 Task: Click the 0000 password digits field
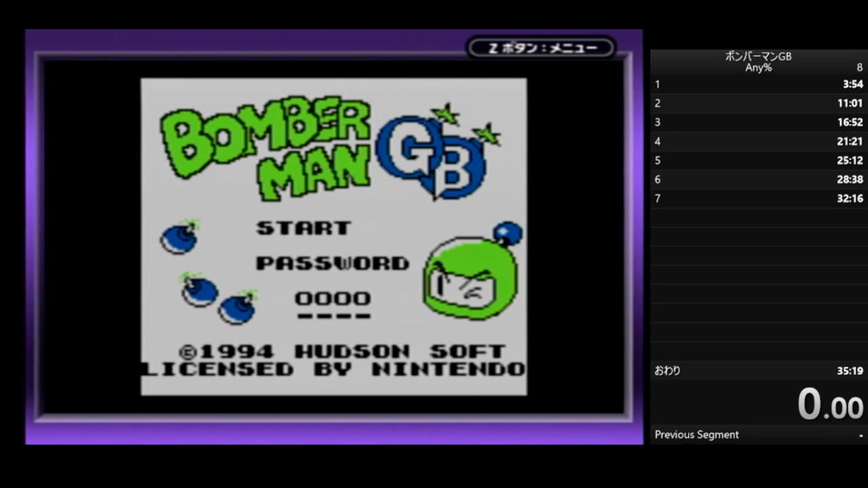(x=333, y=299)
